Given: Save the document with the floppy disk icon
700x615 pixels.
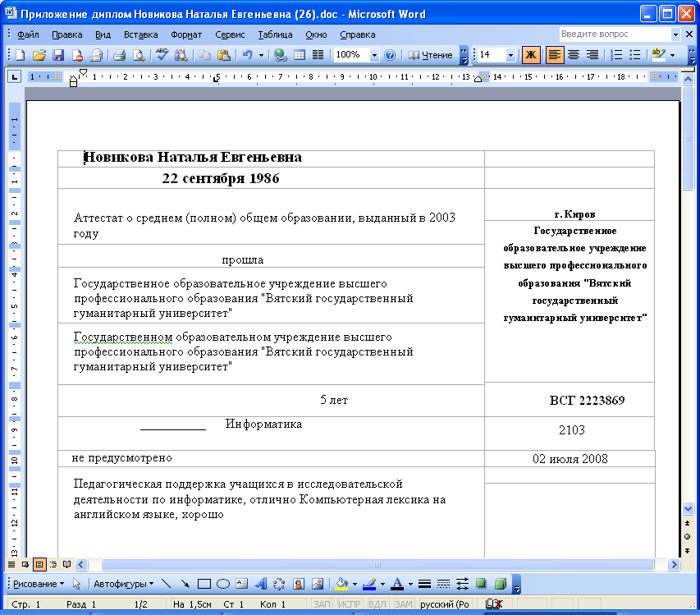Looking at the screenshot, I should click(58, 55).
